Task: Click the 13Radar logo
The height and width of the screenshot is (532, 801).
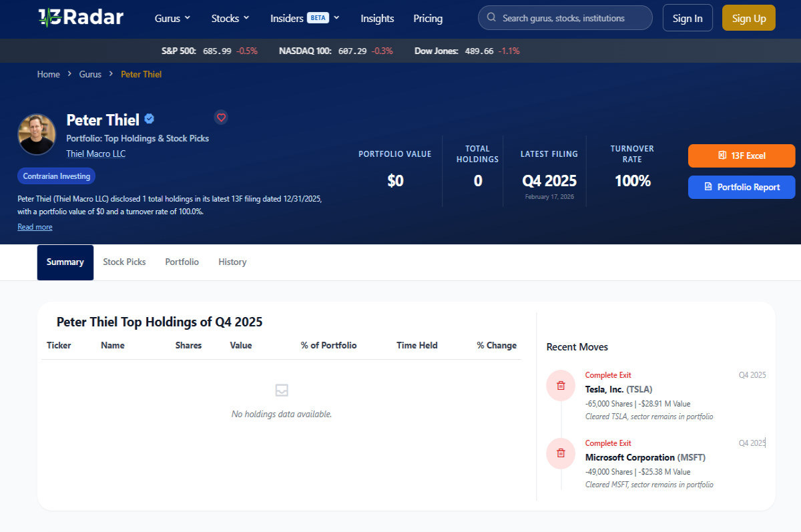Action: point(81,17)
